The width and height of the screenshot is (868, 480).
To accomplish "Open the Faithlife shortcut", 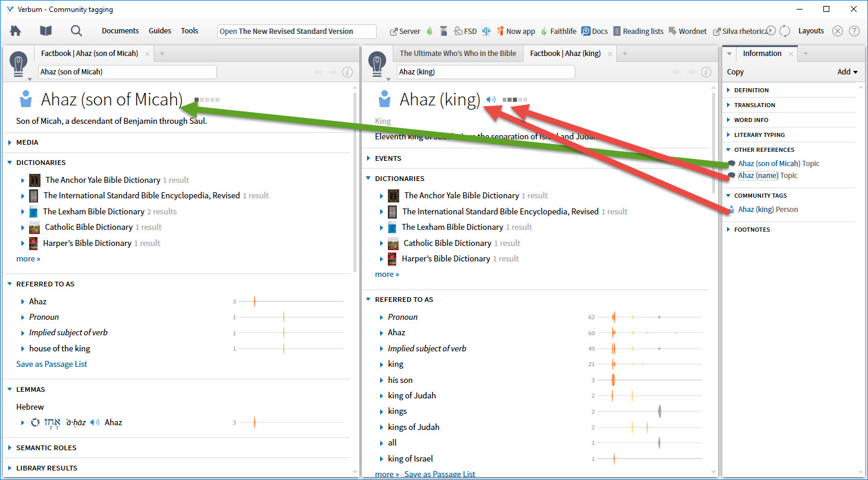I will pyautogui.click(x=558, y=32).
